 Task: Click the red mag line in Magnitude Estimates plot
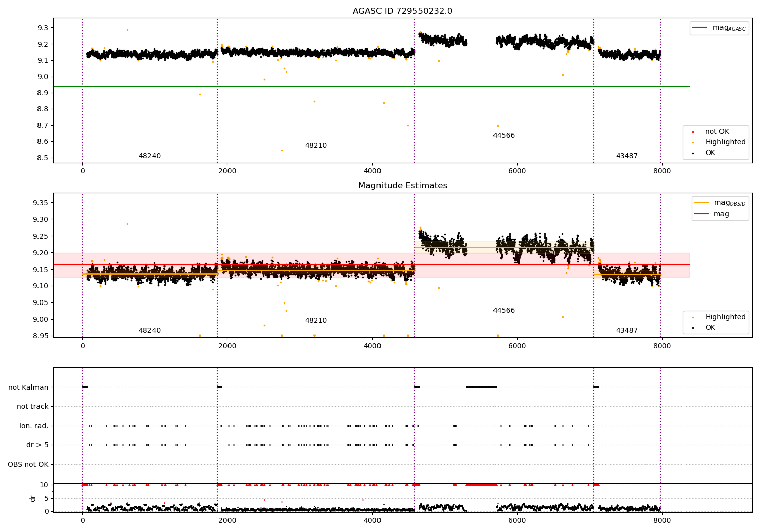tap(371, 265)
